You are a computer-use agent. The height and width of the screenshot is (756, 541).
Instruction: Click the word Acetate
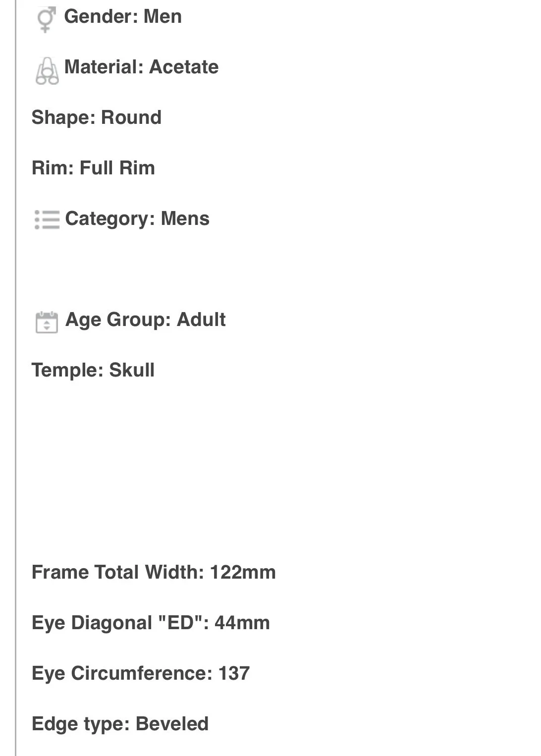coord(184,67)
